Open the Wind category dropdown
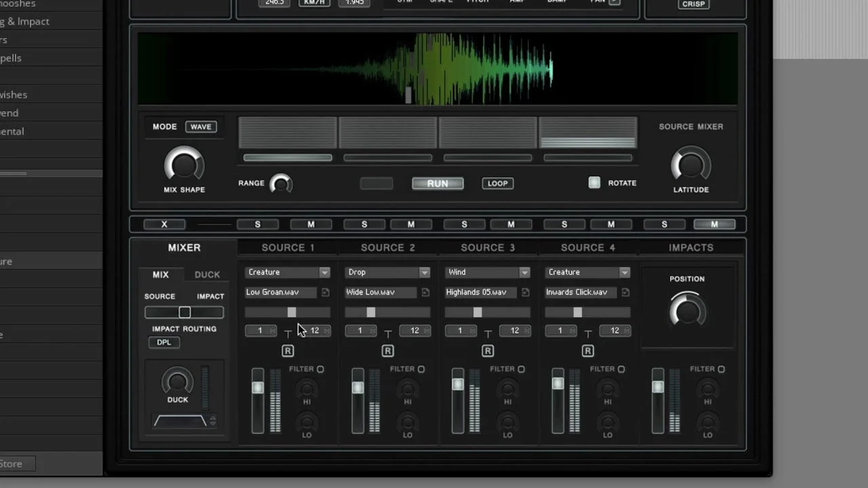The image size is (868, 488). pyautogui.click(x=488, y=272)
